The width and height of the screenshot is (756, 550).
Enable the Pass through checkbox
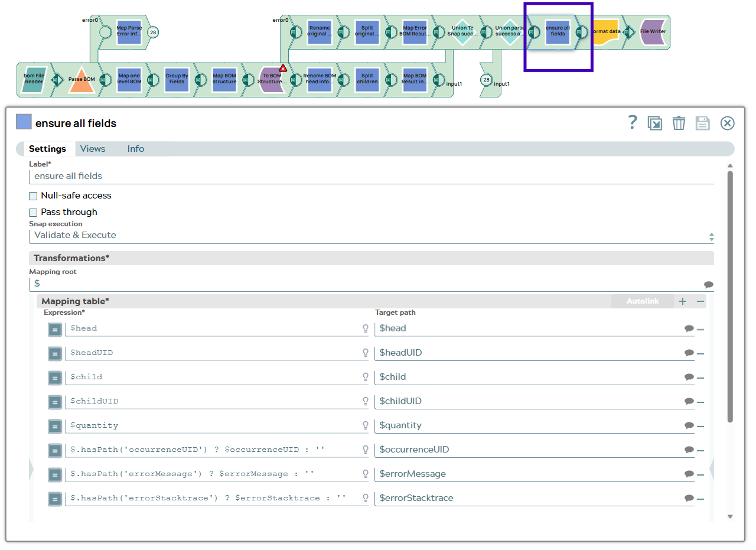pos(33,212)
